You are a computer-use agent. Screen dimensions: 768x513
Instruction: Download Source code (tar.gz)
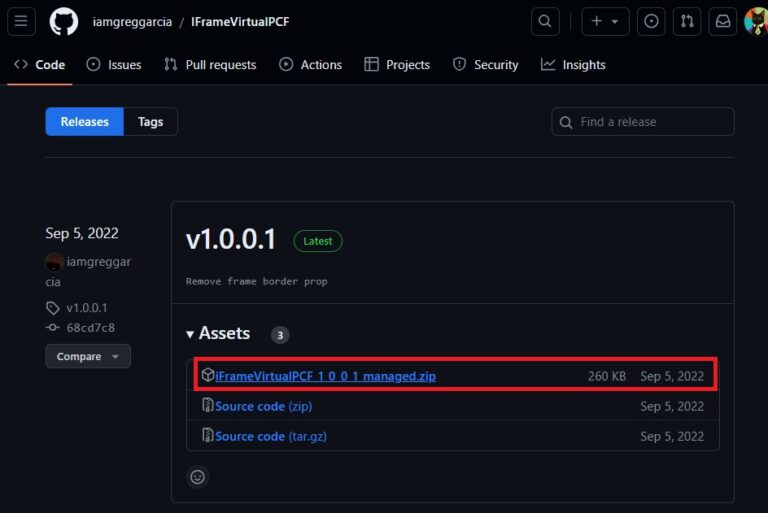pos(270,436)
